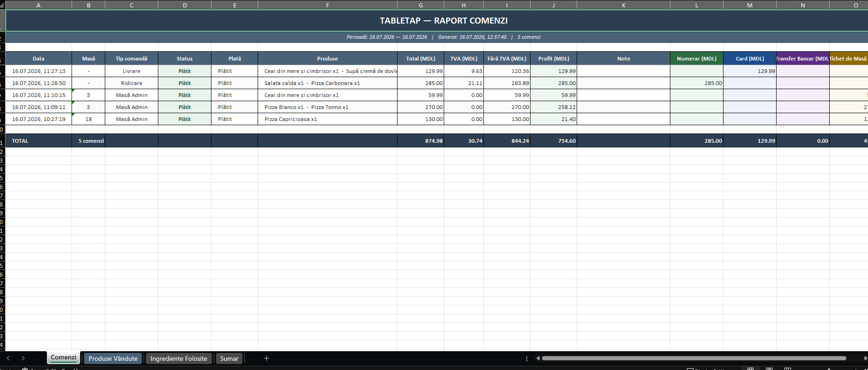Select column K header
This screenshot has width=868, height=370.
tap(623, 5)
